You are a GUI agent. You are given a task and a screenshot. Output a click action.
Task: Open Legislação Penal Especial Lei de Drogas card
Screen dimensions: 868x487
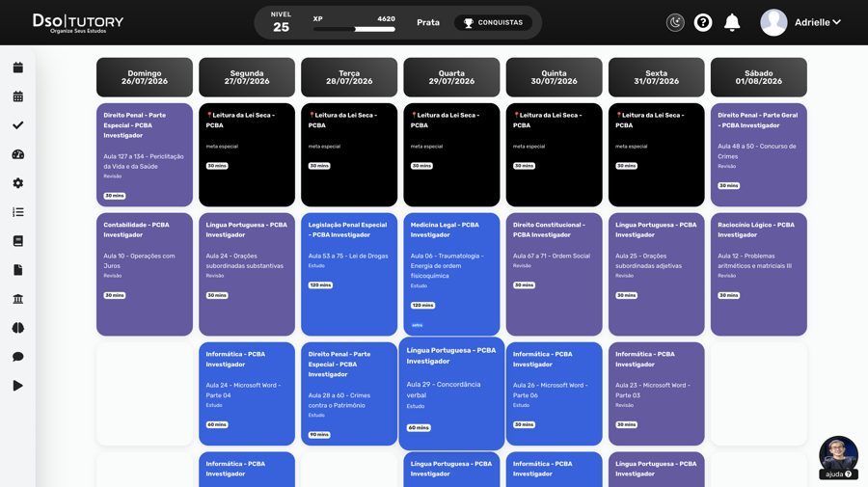(x=349, y=274)
